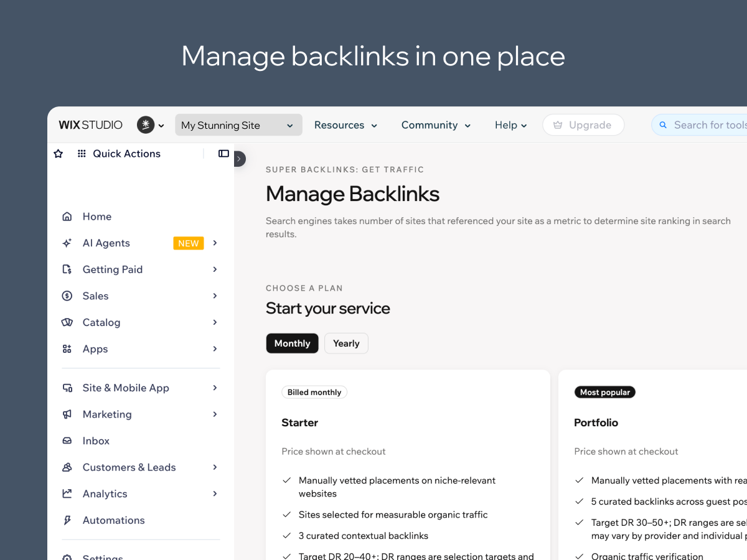Expand the Getting Paid chevron

tap(215, 269)
